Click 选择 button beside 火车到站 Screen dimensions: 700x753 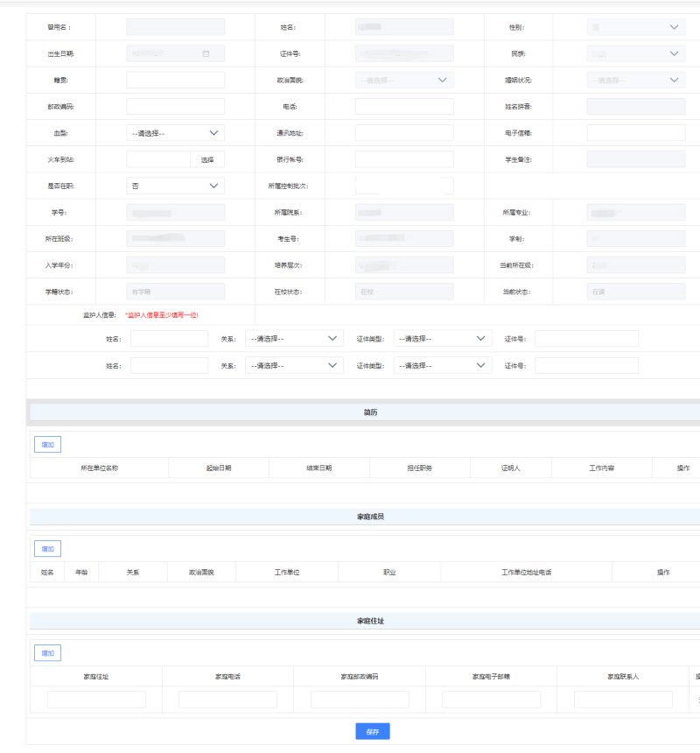(207, 159)
